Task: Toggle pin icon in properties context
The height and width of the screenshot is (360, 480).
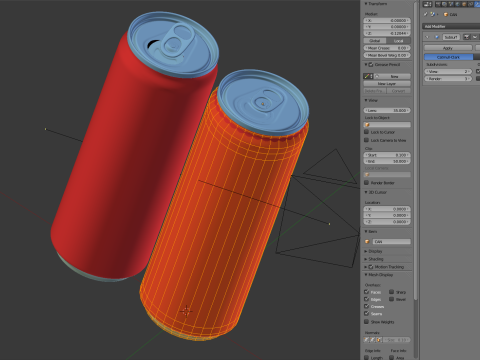Action: click(x=426, y=14)
